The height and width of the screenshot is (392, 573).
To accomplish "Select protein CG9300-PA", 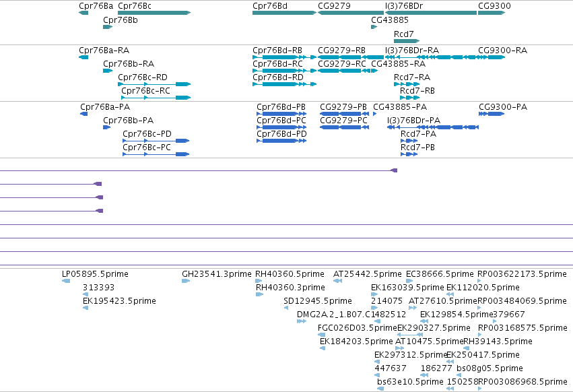I will (492, 114).
